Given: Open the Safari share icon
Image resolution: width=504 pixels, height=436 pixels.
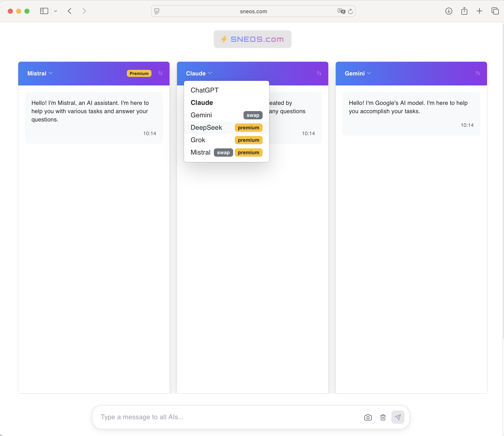Looking at the screenshot, I should pos(464,11).
